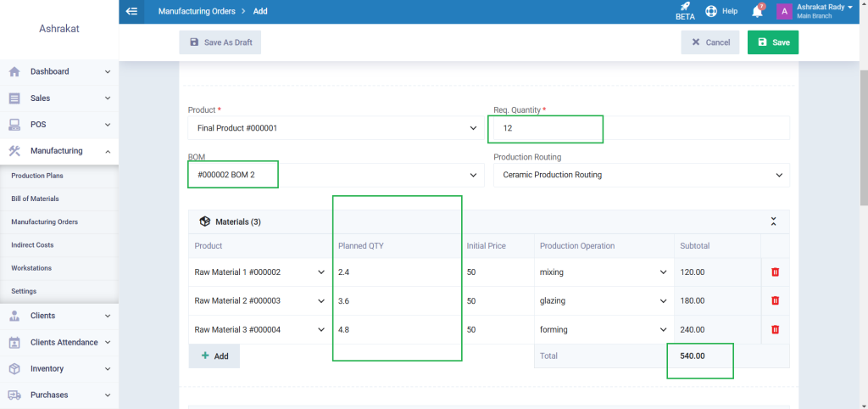Click the Planned QTY field showing 3.6
This screenshot has width=868, height=409.
pos(397,301)
